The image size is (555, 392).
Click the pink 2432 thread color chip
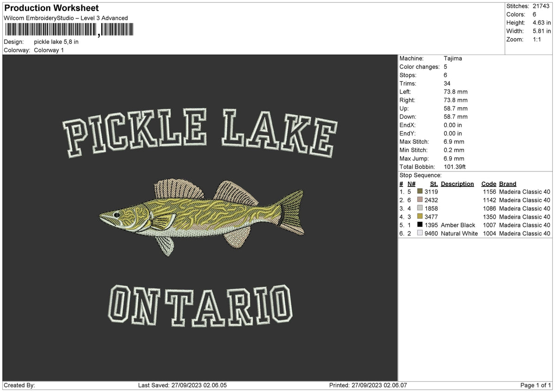click(419, 200)
